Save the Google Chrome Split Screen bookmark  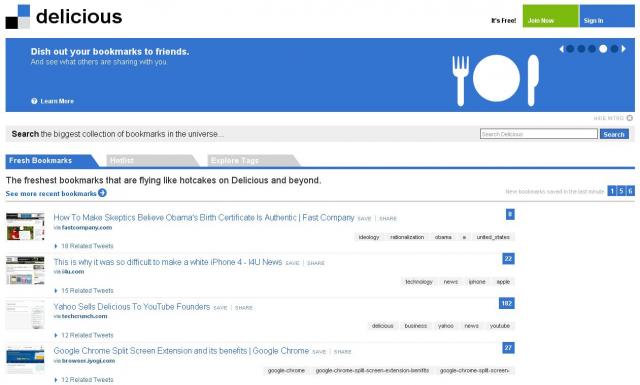point(319,352)
